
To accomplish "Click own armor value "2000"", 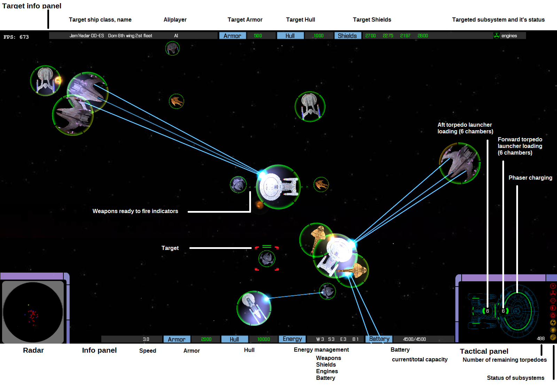I will 206,339.
